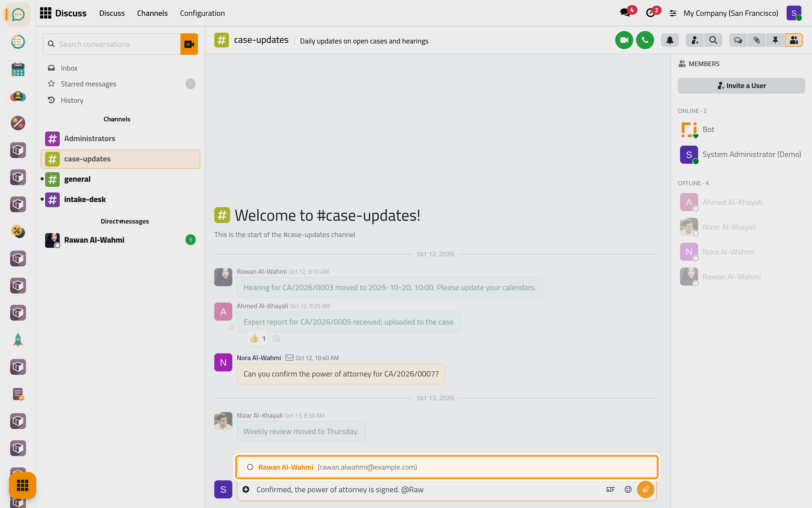Open the main apps grid icon
The image size is (812, 508).
45,13
